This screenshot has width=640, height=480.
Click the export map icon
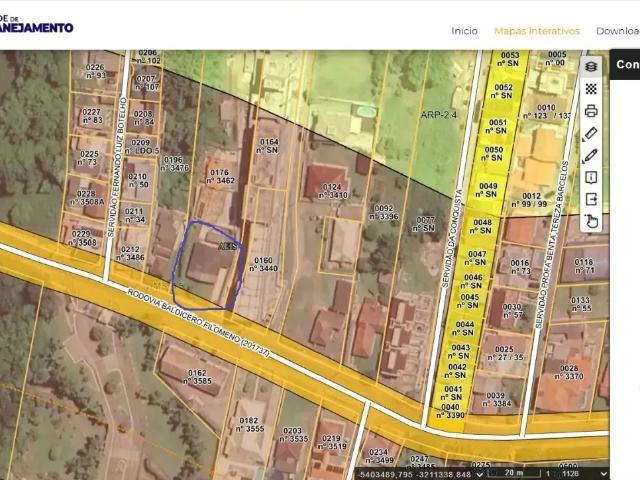click(x=591, y=199)
